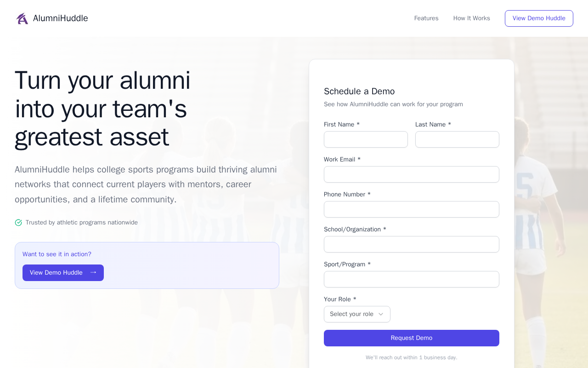Click the AlumniHuddle logo icon

point(22,18)
